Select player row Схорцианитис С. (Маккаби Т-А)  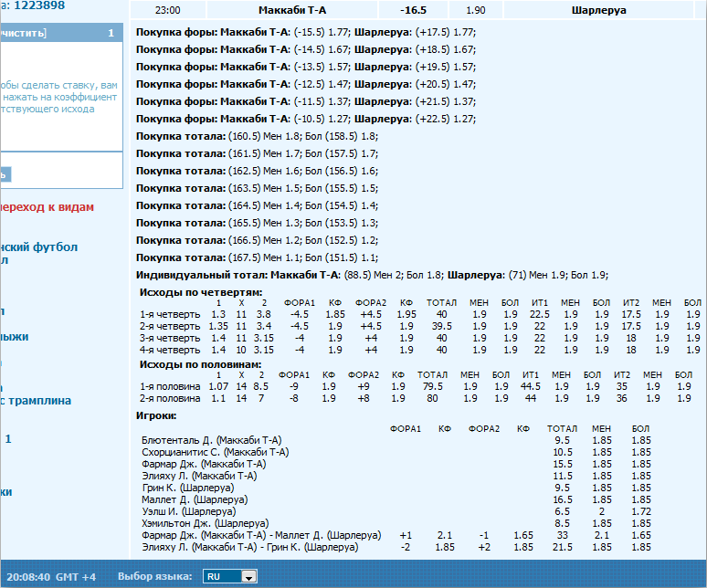point(215,452)
